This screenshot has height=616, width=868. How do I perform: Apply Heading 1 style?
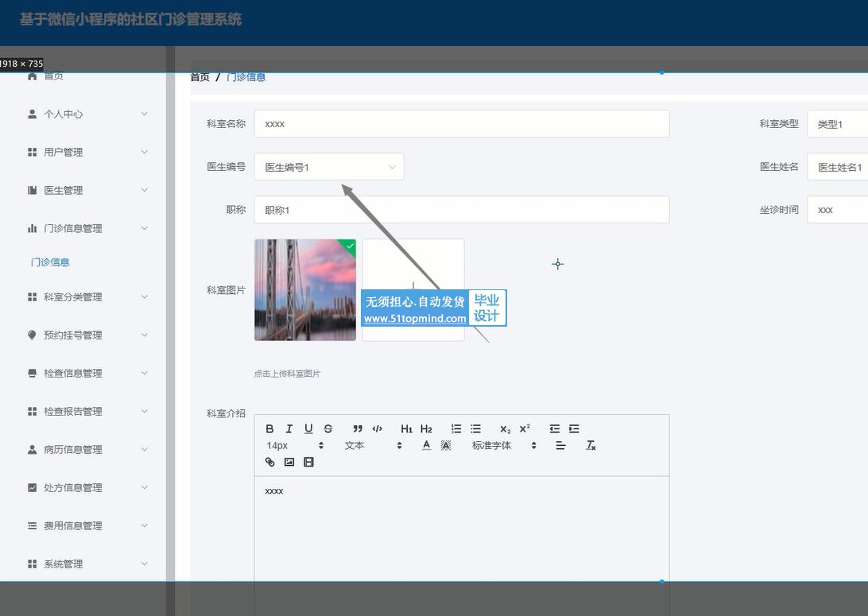click(x=406, y=429)
